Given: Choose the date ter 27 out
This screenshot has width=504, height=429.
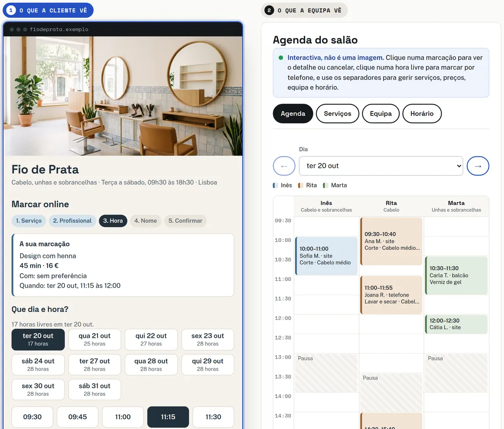Looking at the screenshot, I should coord(94,365).
